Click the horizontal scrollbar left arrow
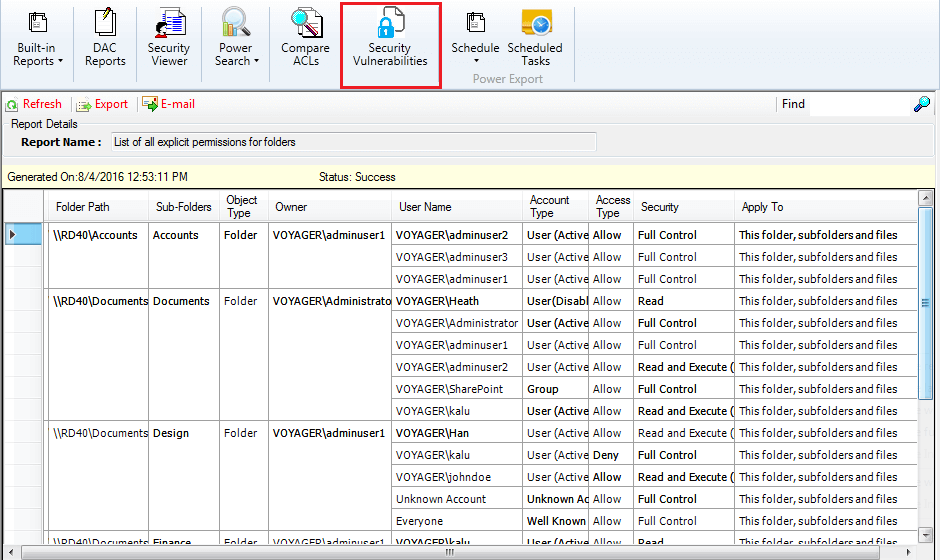Viewport: 940px width, 560px height. coord(11,552)
